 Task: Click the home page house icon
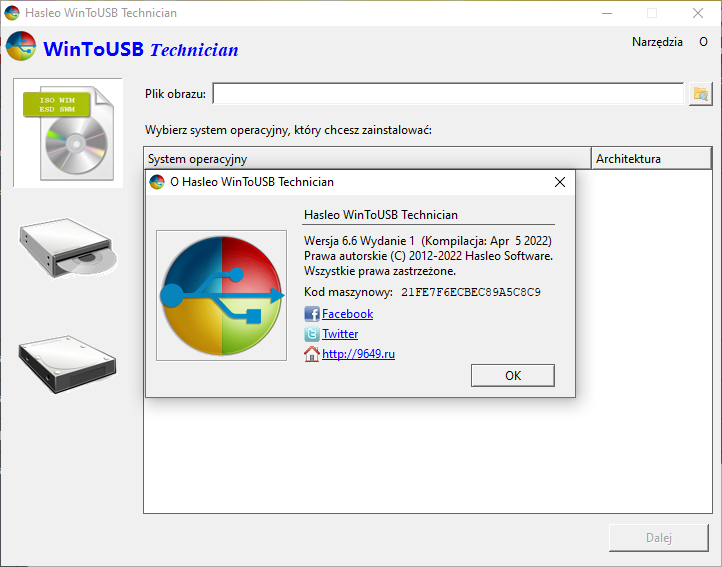coord(312,354)
